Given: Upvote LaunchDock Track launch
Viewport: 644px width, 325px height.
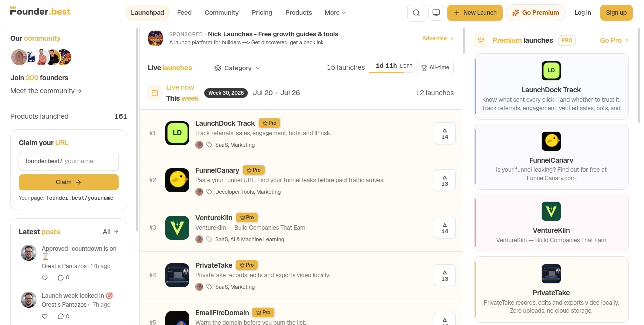Looking at the screenshot, I should pos(445,133).
